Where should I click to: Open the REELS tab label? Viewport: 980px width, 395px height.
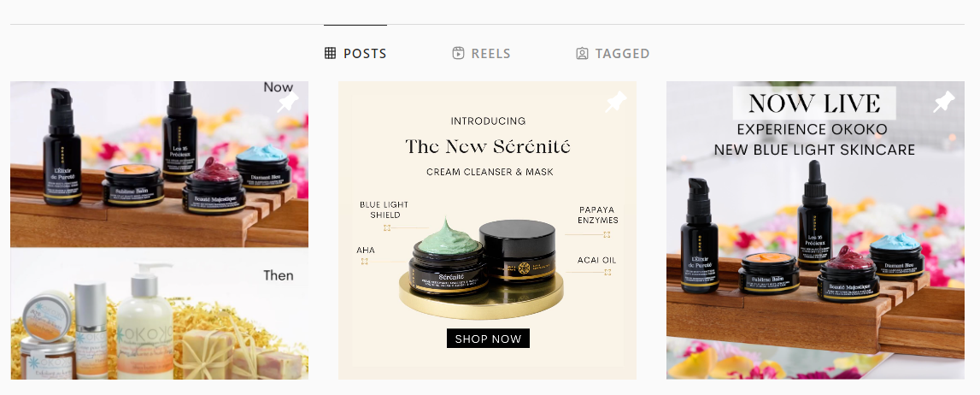coord(490,54)
